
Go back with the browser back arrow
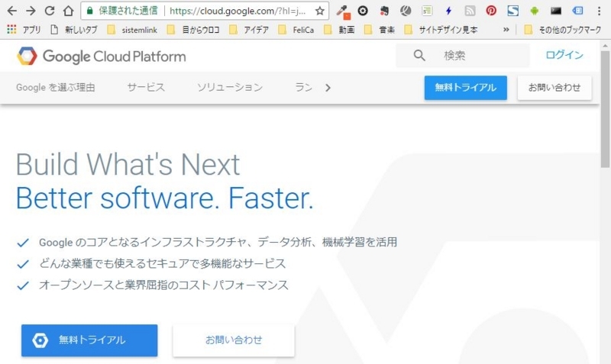tap(12, 11)
